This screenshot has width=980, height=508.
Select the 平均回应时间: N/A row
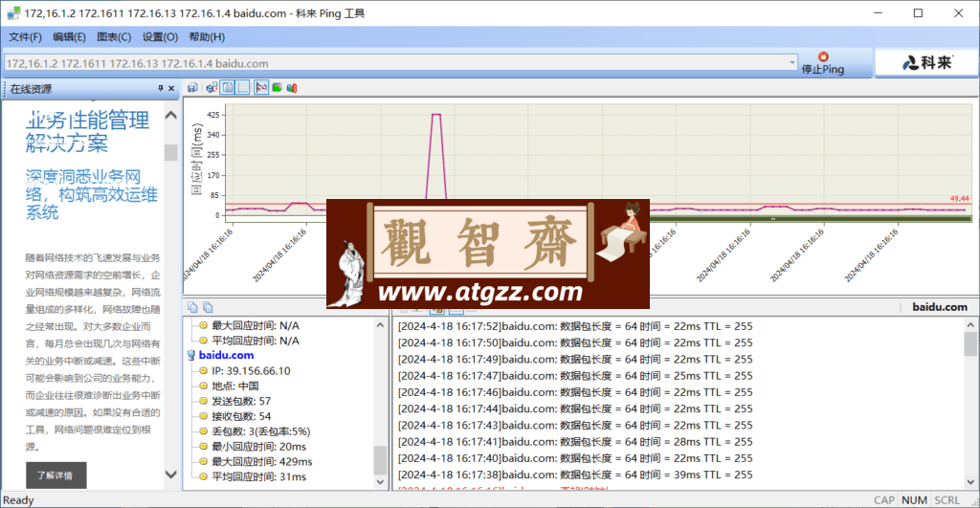point(255,341)
